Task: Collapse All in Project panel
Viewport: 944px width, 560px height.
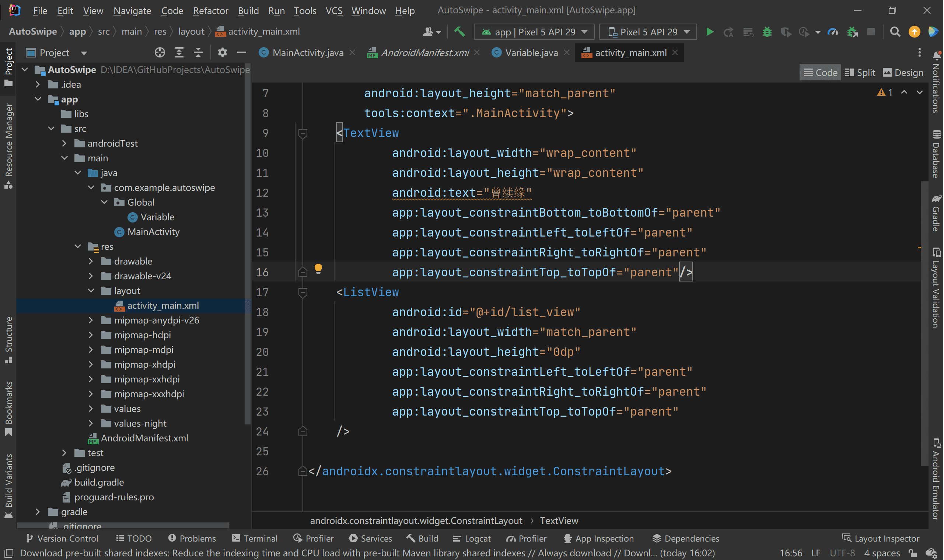Action: [198, 53]
